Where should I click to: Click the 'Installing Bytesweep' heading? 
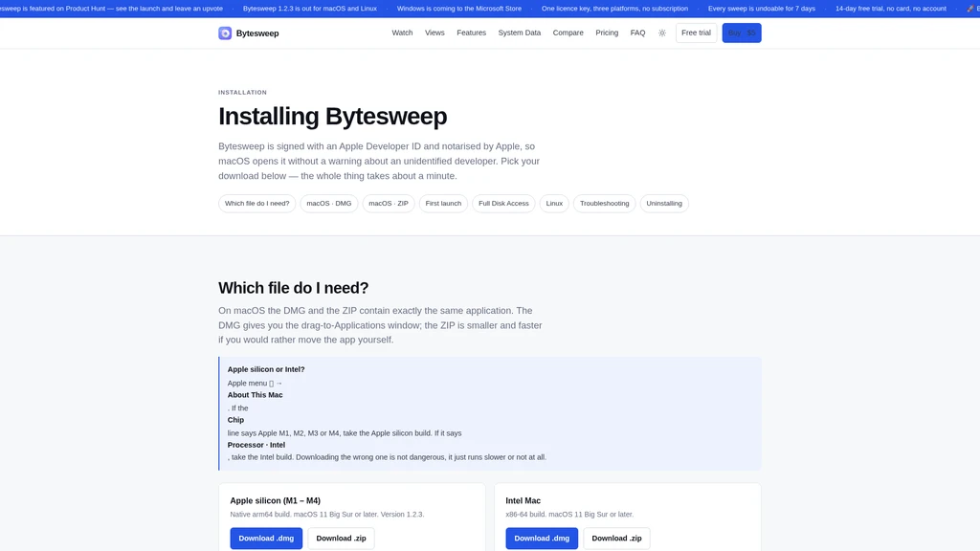point(332,116)
